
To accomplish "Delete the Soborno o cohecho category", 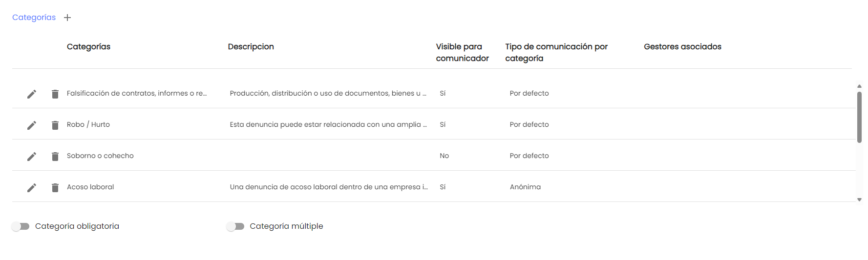I will 55,157.
